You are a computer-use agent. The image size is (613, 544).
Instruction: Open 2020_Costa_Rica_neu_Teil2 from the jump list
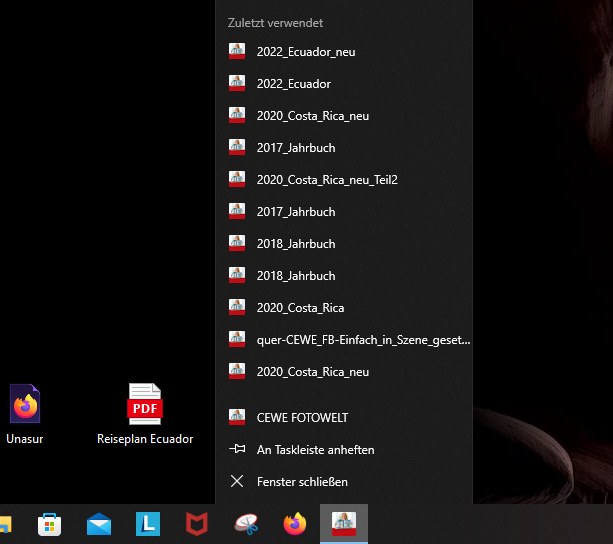click(x=326, y=180)
